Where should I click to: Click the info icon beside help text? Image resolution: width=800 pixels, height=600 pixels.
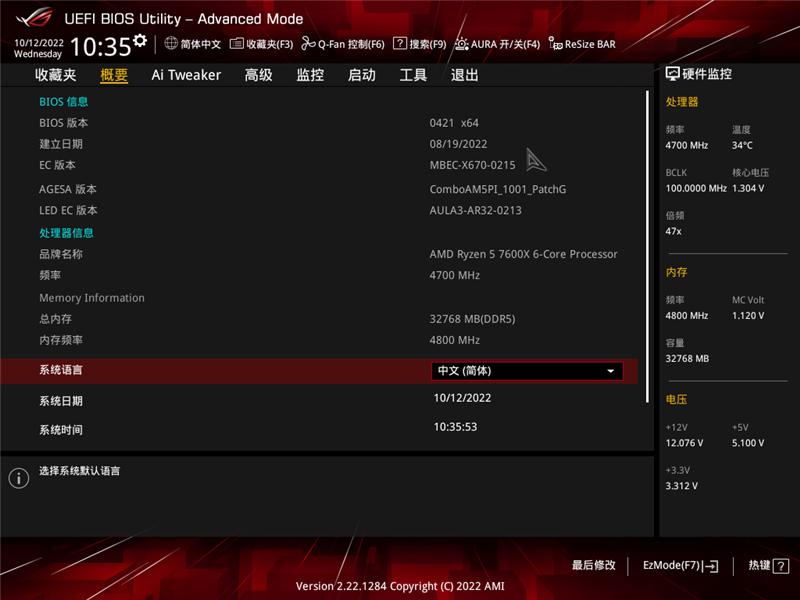pyautogui.click(x=19, y=478)
